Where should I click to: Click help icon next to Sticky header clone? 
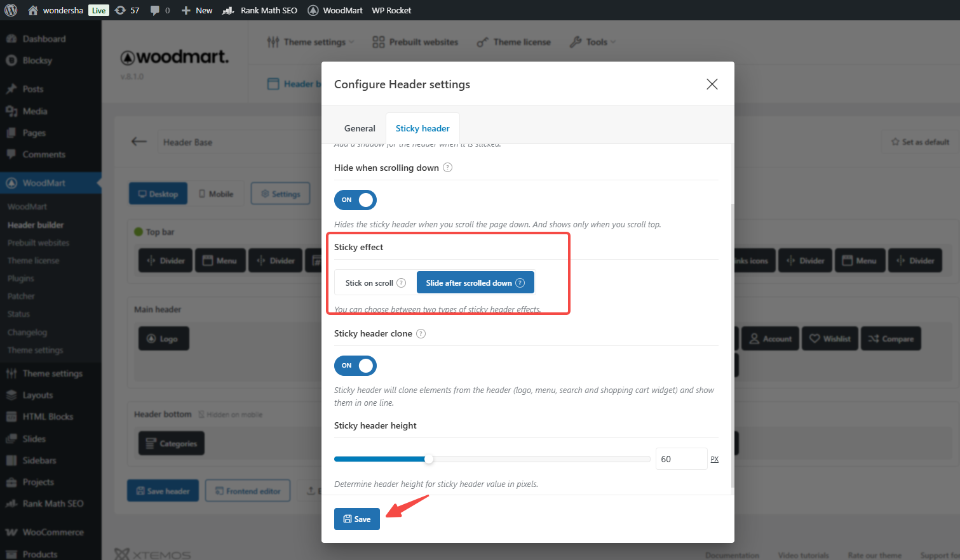click(421, 333)
